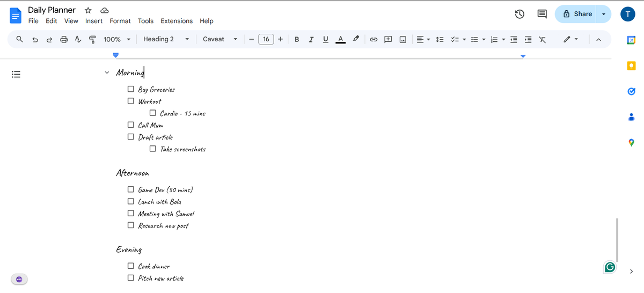The width and height of the screenshot is (644, 293).
Task: Open the Google account avatar
Action: 627,14
